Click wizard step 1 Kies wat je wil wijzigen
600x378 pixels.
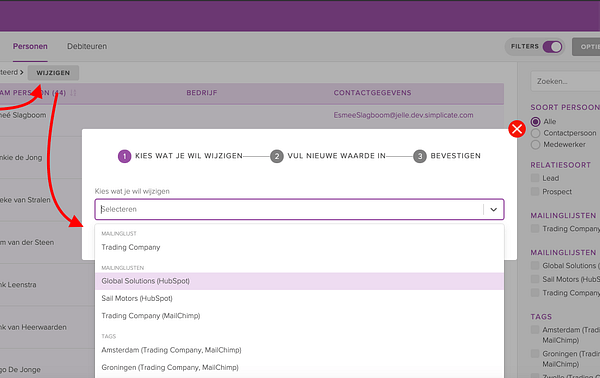pyautogui.click(x=180, y=156)
